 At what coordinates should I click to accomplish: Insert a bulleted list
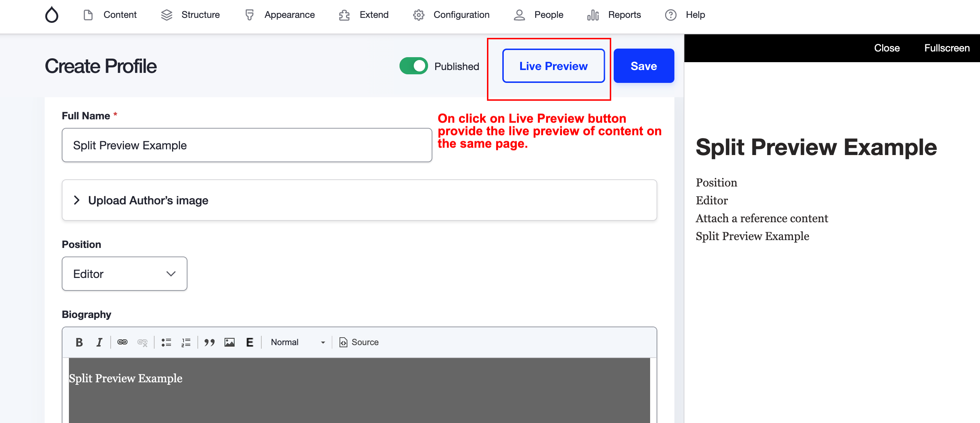click(x=166, y=342)
